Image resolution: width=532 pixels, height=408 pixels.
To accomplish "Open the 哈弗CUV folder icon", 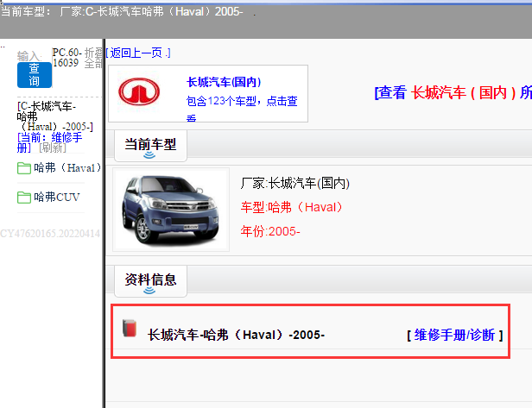I will pyautogui.click(x=24, y=198).
